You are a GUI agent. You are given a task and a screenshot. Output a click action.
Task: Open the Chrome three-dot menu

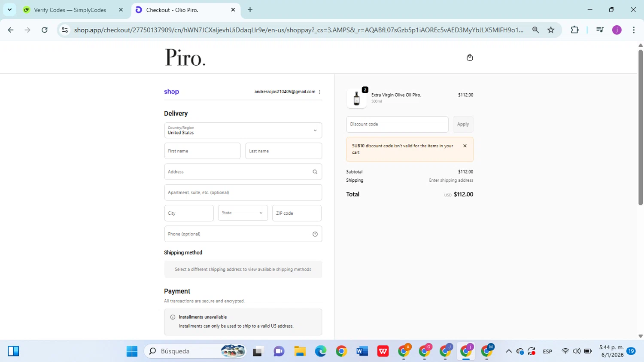[x=634, y=30]
